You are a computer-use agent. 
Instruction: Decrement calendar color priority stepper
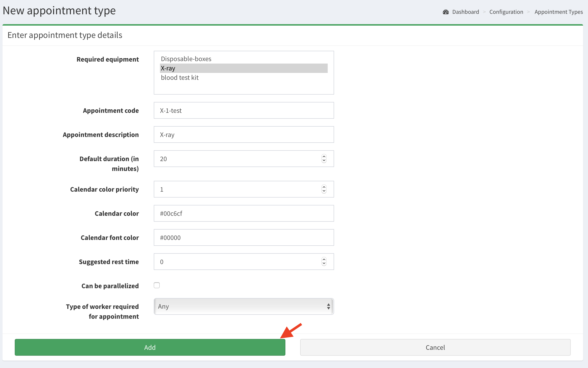[x=324, y=191]
